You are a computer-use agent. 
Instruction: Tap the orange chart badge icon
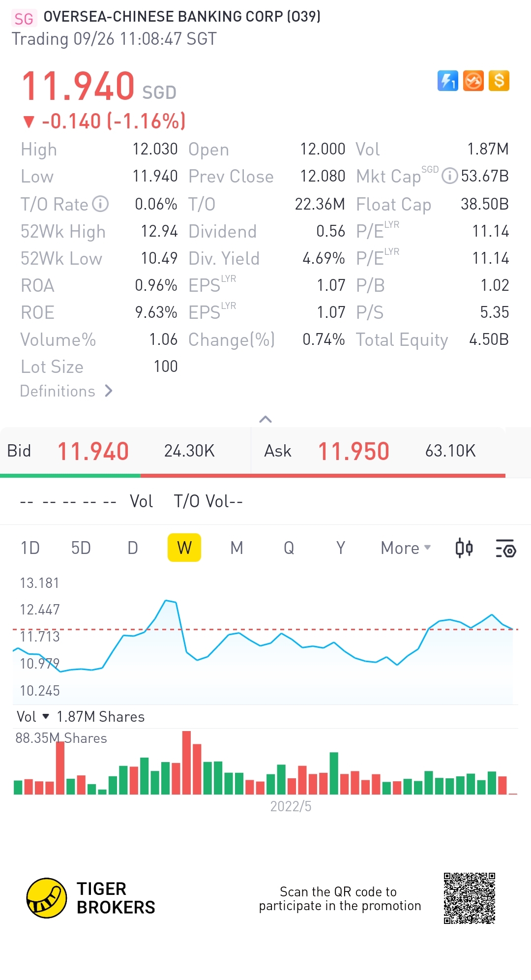473,81
